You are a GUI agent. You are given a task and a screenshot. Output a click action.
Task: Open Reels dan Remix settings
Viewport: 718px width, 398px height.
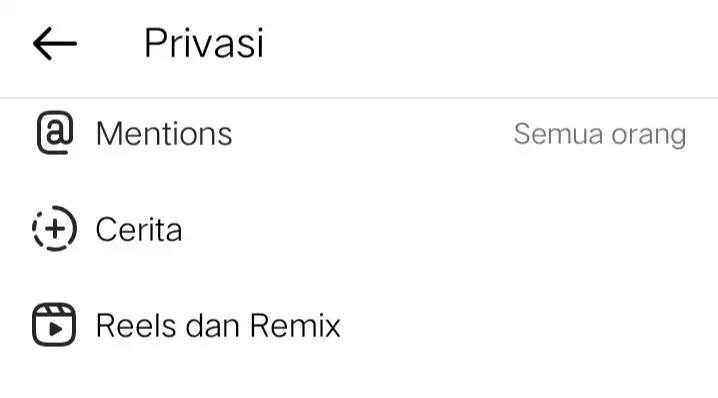(x=359, y=325)
